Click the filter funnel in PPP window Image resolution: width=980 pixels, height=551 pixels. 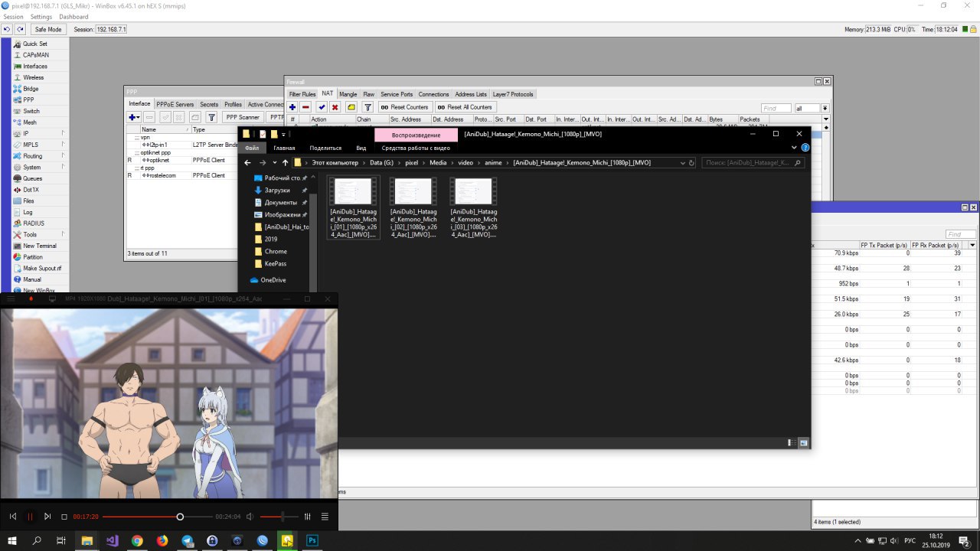pyautogui.click(x=211, y=117)
